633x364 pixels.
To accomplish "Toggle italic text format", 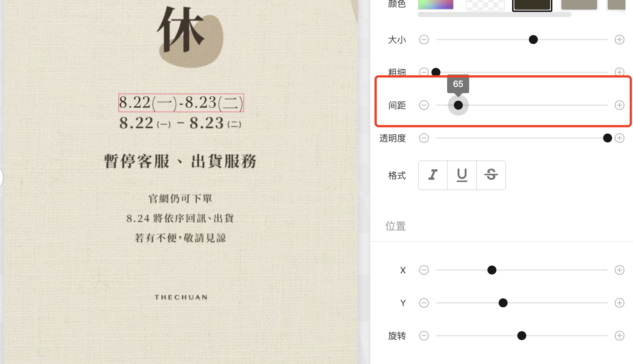I will click(433, 175).
